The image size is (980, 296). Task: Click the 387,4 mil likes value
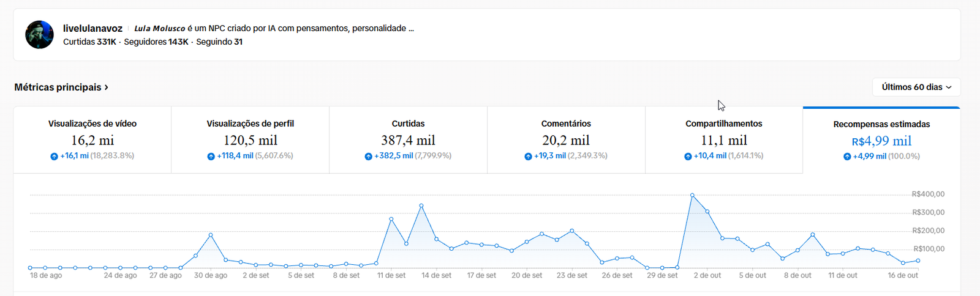pyautogui.click(x=408, y=140)
